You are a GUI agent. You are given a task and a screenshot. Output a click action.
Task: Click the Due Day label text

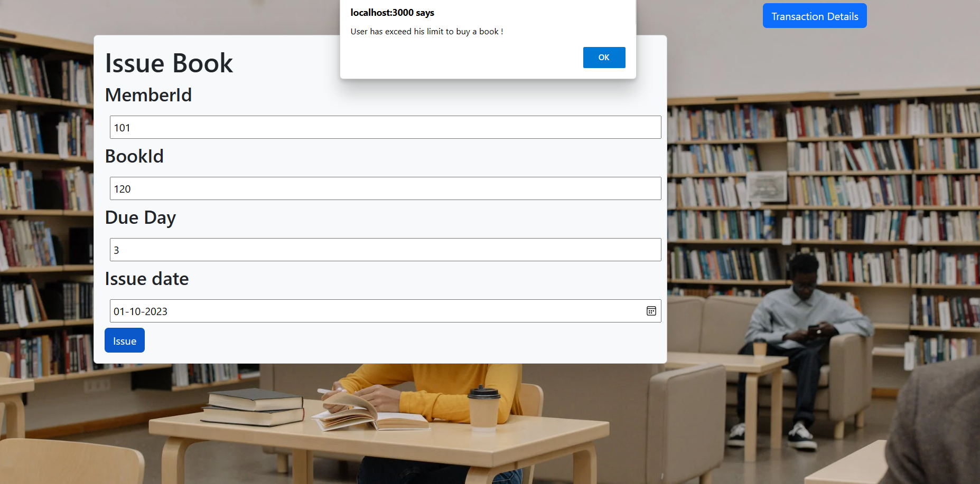[x=141, y=217]
